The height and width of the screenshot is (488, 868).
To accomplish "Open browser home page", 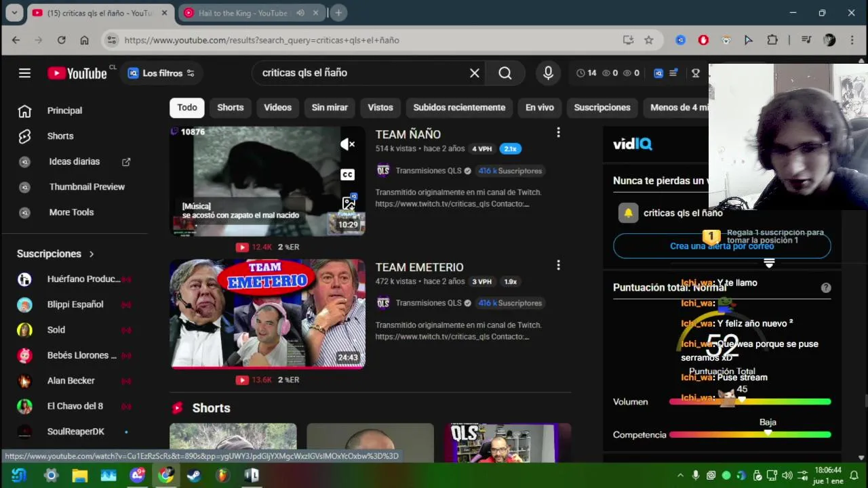I will coord(84,40).
